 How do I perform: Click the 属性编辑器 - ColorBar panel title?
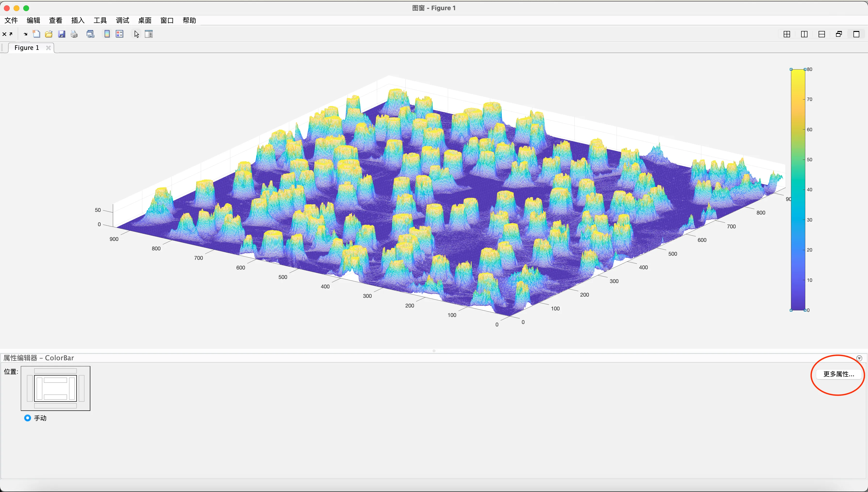pos(39,358)
